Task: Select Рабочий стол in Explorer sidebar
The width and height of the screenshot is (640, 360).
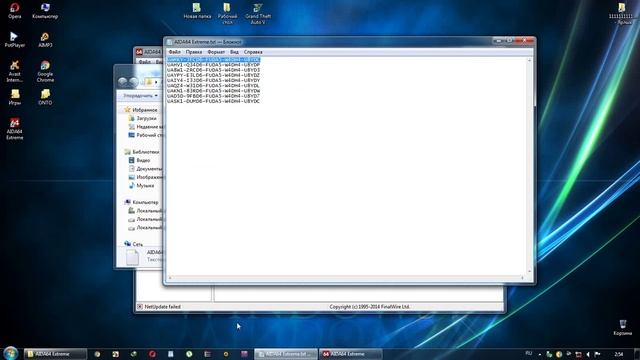Action: 146,135
